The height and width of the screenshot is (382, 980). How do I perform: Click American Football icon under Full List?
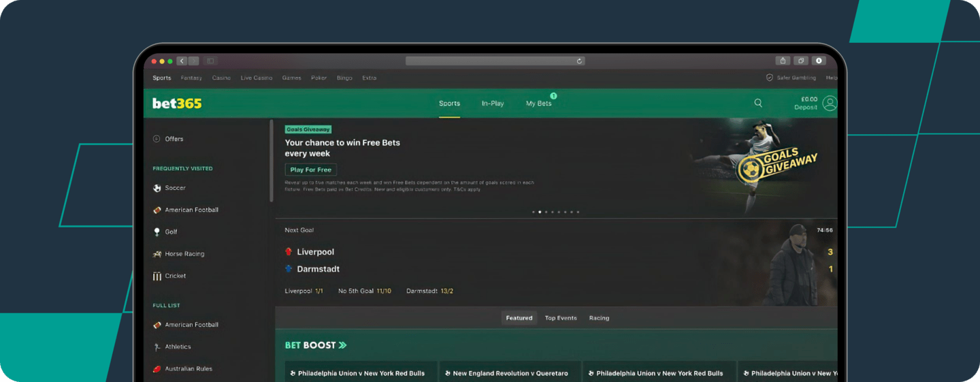tap(157, 325)
